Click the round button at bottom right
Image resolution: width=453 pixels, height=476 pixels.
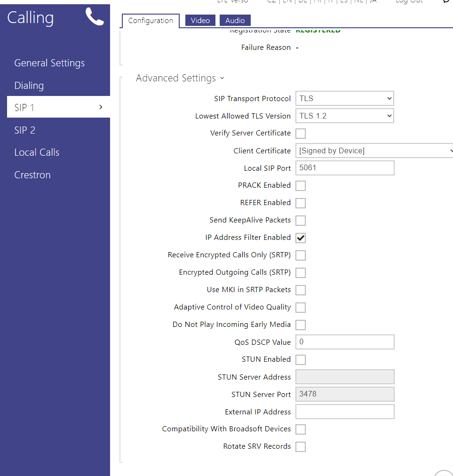coord(444,472)
